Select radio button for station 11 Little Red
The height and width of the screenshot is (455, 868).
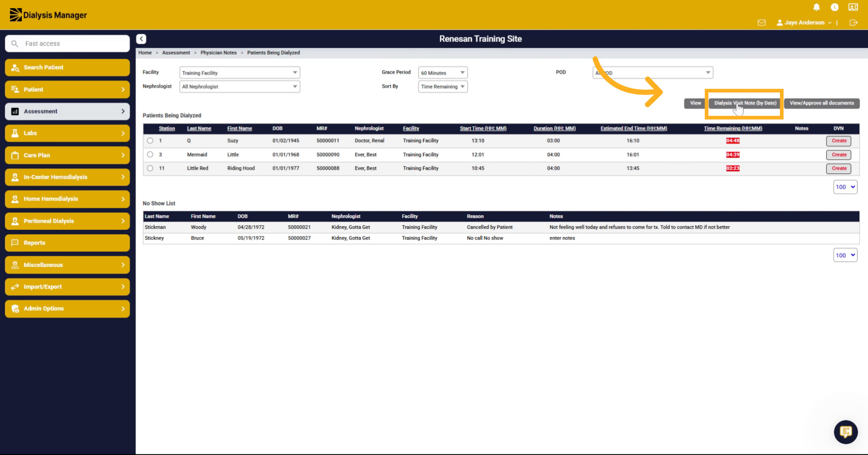(x=150, y=168)
